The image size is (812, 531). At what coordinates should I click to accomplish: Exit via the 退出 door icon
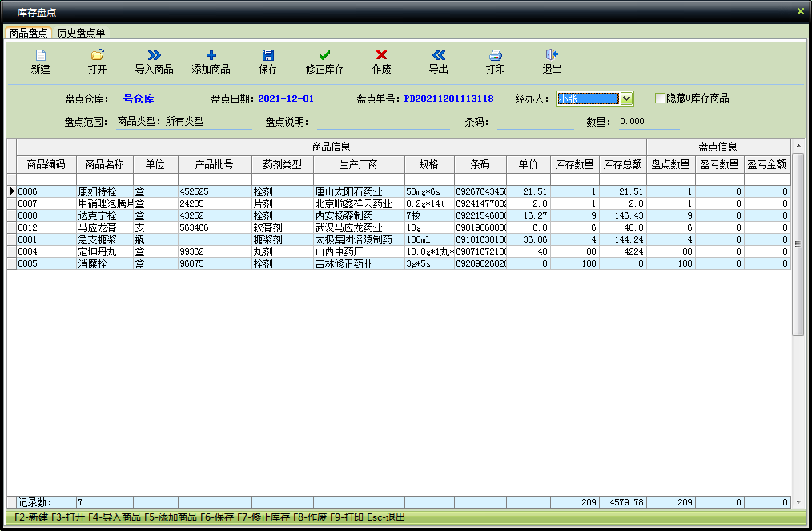coord(552,55)
